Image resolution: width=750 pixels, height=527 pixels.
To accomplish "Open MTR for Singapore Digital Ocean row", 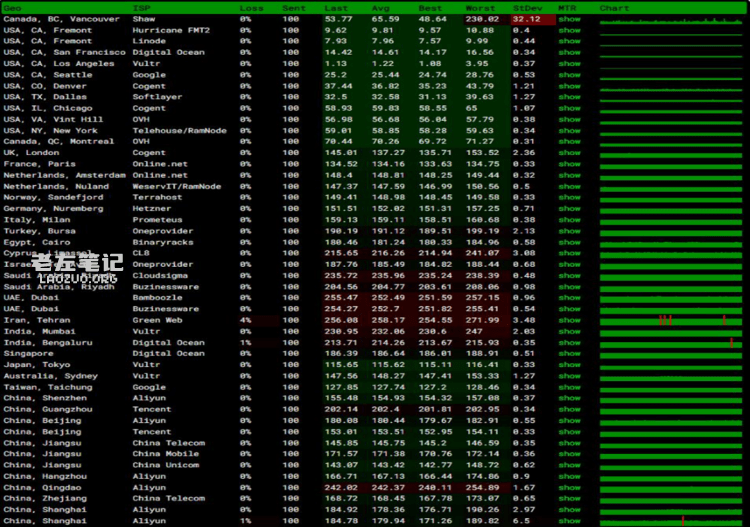I will [569, 353].
